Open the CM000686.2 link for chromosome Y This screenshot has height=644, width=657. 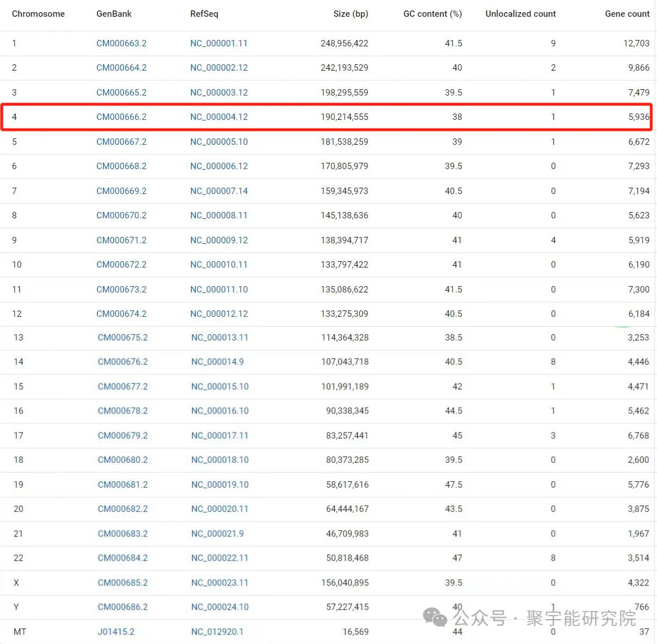coord(122,607)
